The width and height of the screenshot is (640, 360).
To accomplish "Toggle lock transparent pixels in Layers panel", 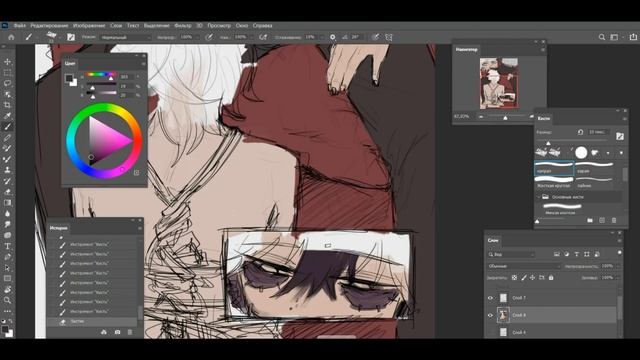I will click(x=514, y=278).
